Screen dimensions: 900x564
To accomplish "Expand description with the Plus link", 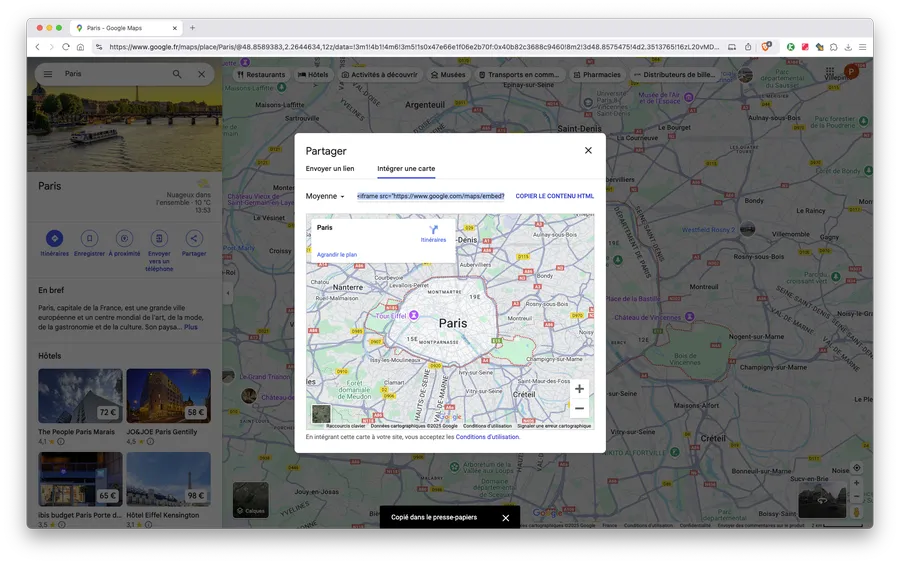I will (191, 327).
